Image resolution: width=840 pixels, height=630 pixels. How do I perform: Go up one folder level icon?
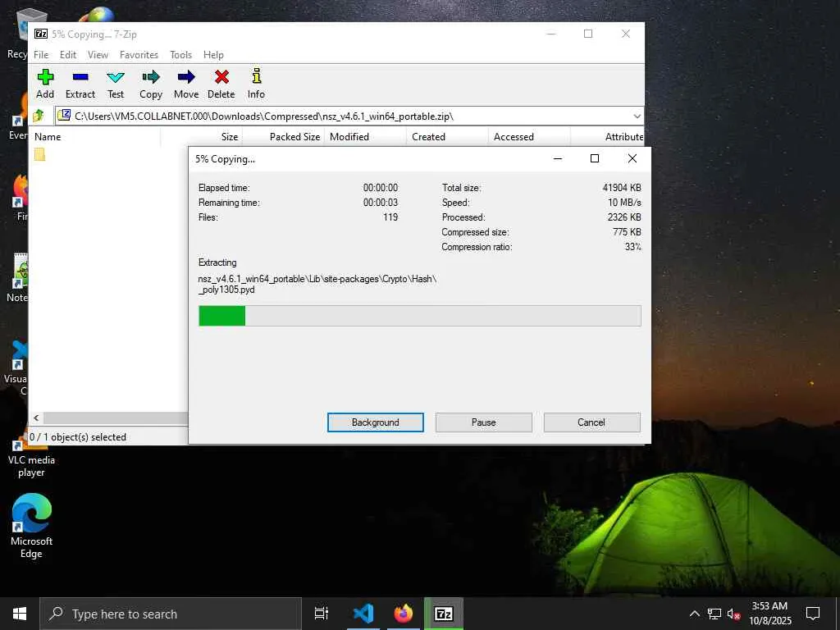click(39, 116)
